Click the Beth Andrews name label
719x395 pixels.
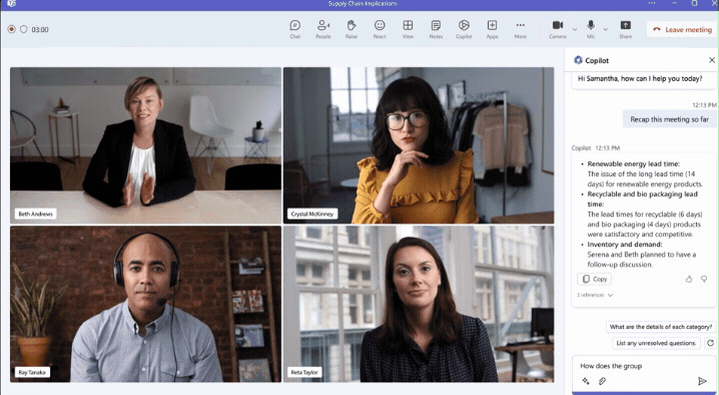[35, 214]
